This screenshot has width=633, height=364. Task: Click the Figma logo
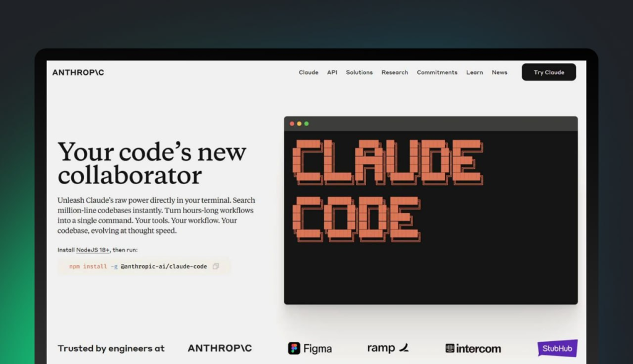(x=310, y=349)
